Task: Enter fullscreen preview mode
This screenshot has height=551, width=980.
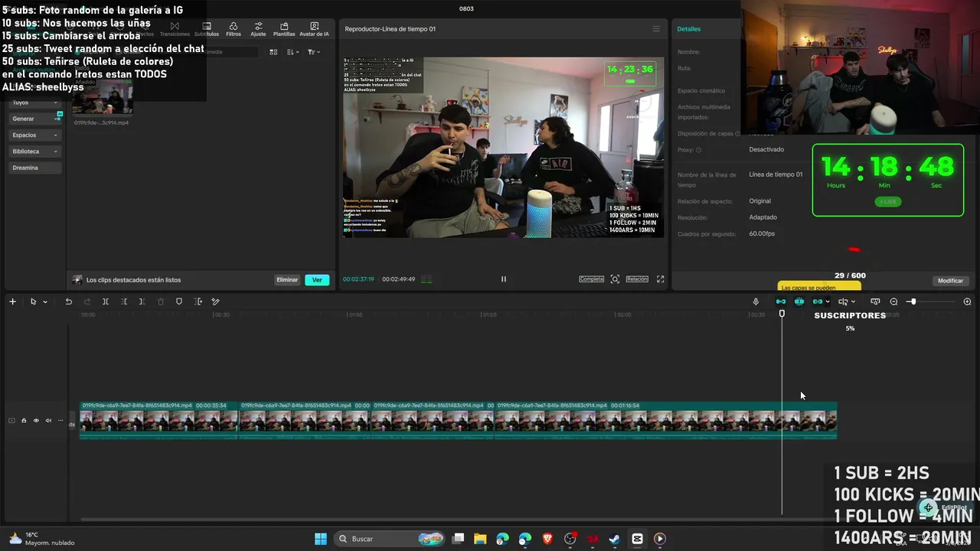Action: 660,279
